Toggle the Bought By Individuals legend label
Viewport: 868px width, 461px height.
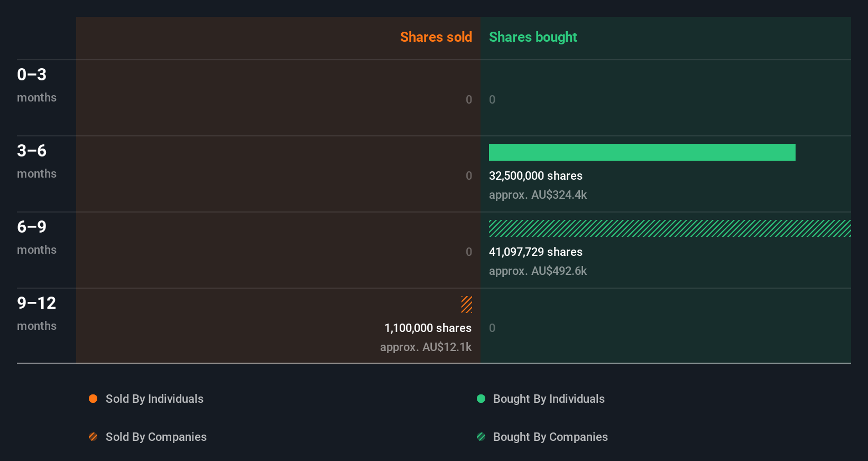click(549, 399)
